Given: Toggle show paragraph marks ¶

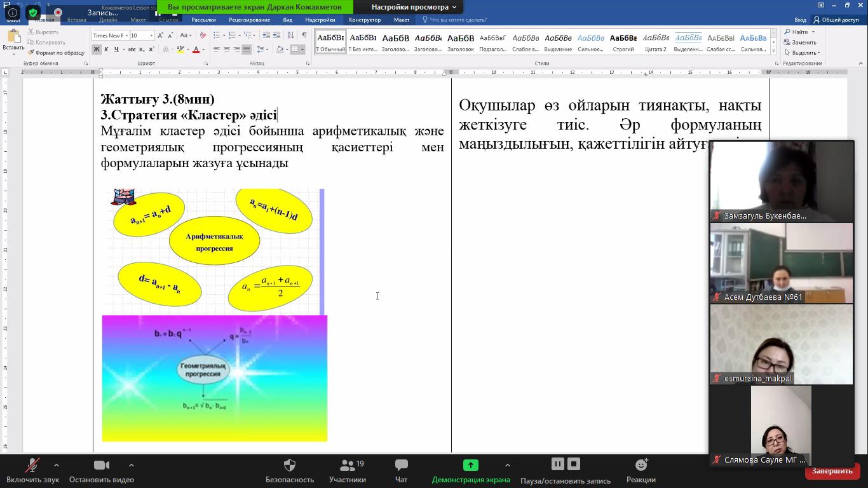Looking at the screenshot, I should click(304, 35).
